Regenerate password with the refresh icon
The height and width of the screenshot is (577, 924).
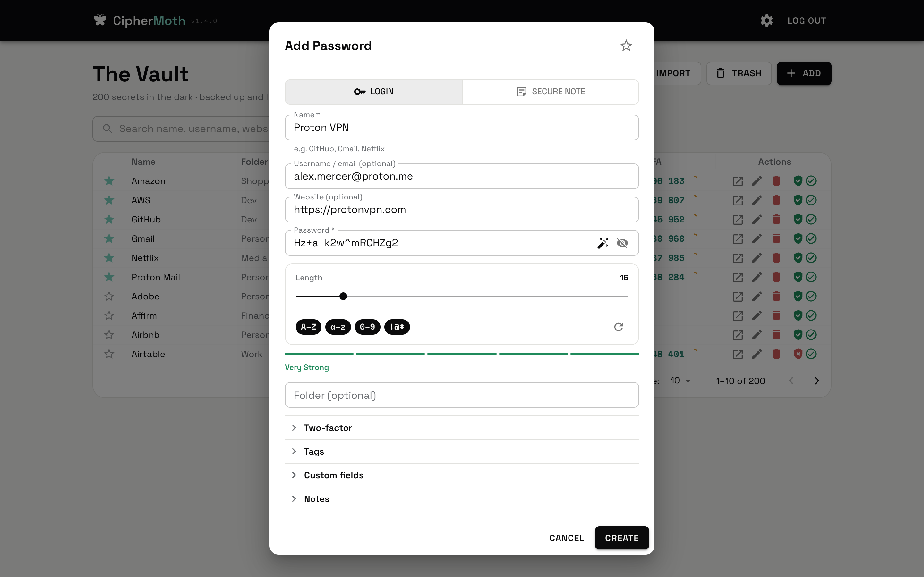point(619,327)
